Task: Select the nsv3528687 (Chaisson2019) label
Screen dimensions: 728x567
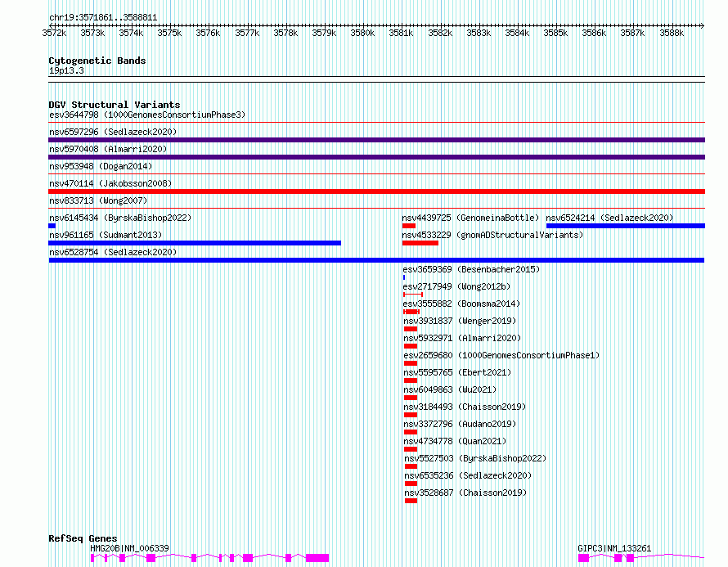Action: point(465,493)
